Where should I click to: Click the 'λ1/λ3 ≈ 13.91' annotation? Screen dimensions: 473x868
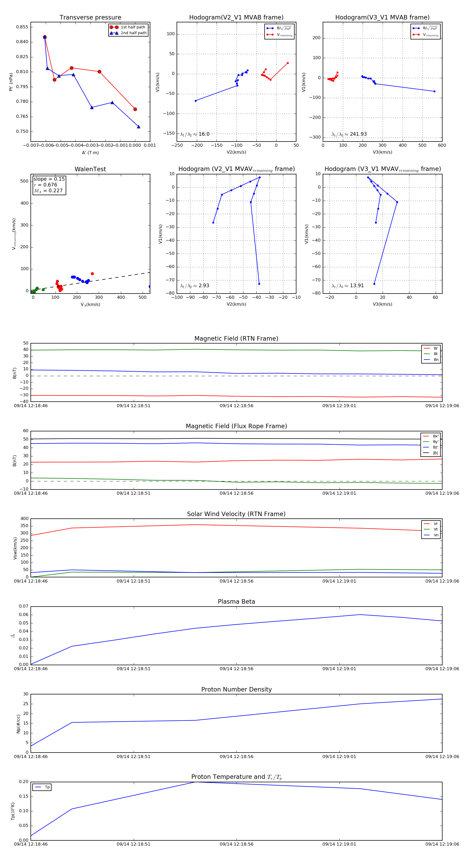348,286
